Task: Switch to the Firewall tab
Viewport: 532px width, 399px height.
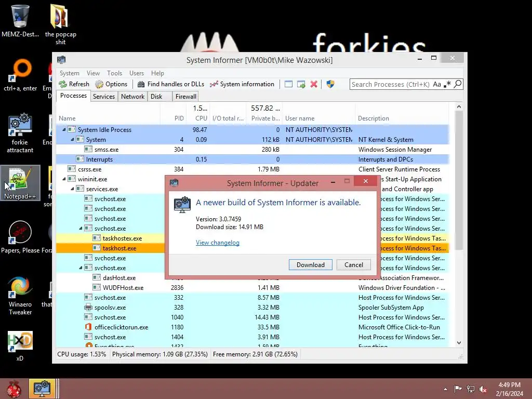Action: pos(185,97)
